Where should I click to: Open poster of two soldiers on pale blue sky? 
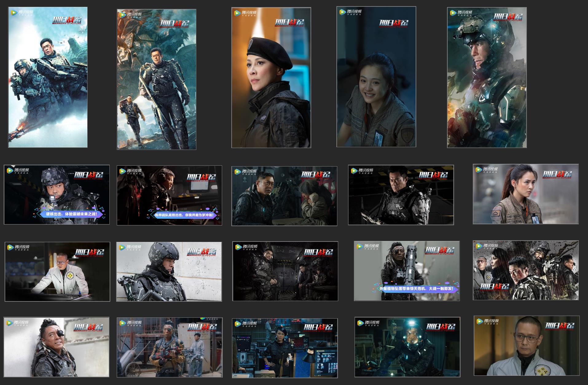[x=48, y=77]
